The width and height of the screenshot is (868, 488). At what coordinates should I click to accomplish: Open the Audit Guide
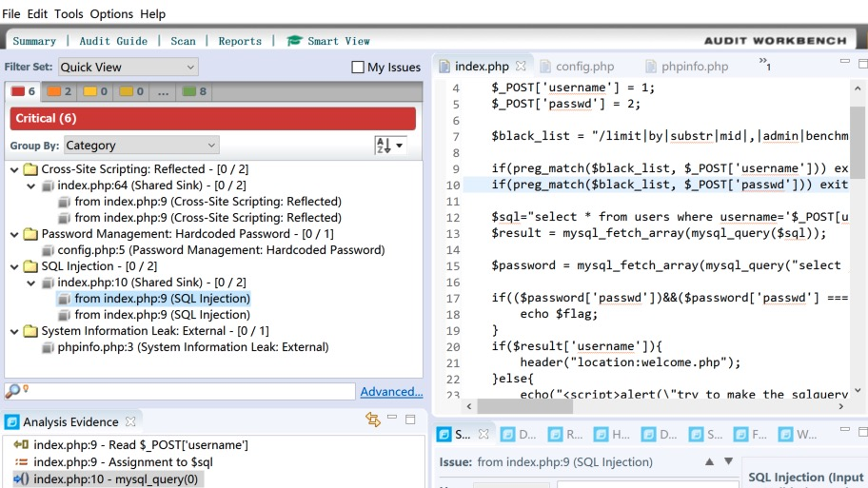click(113, 41)
